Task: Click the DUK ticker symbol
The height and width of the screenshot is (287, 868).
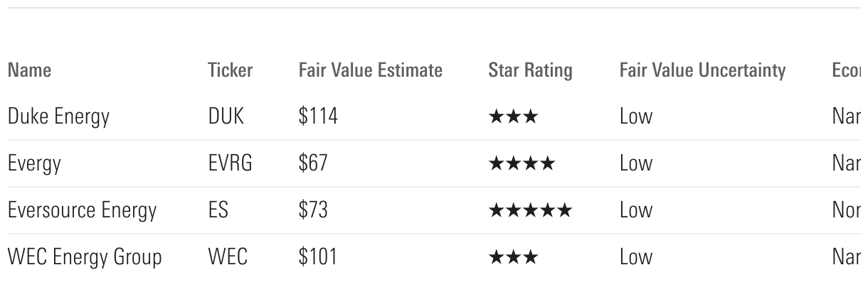Action: click(x=226, y=117)
